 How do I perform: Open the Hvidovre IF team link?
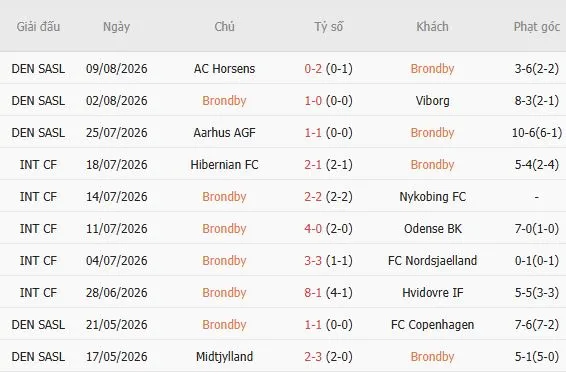click(432, 292)
